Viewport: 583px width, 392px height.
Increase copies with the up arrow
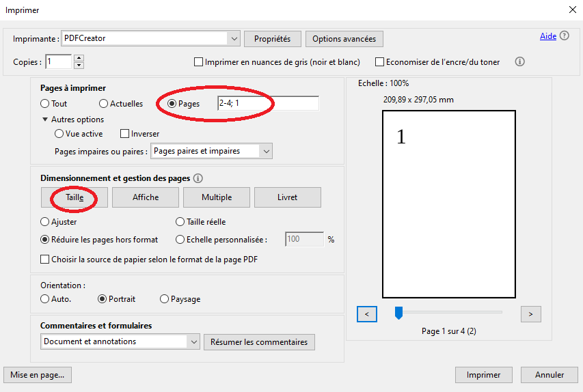[79, 58]
